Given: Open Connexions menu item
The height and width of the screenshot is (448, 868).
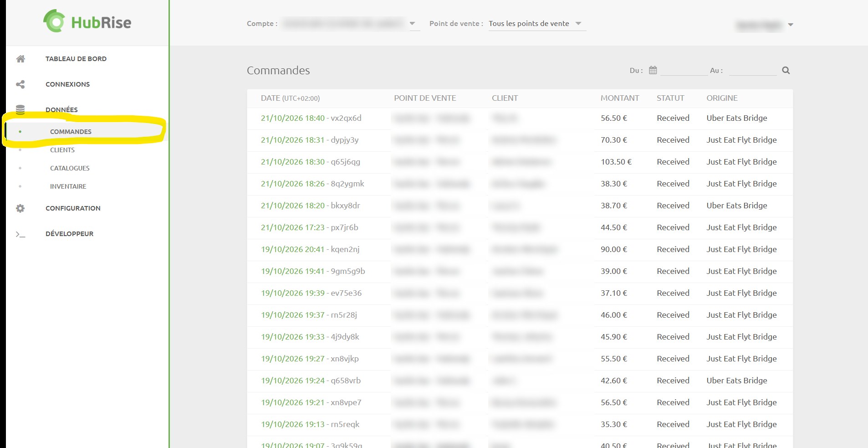Looking at the screenshot, I should click(x=68, y=84).
